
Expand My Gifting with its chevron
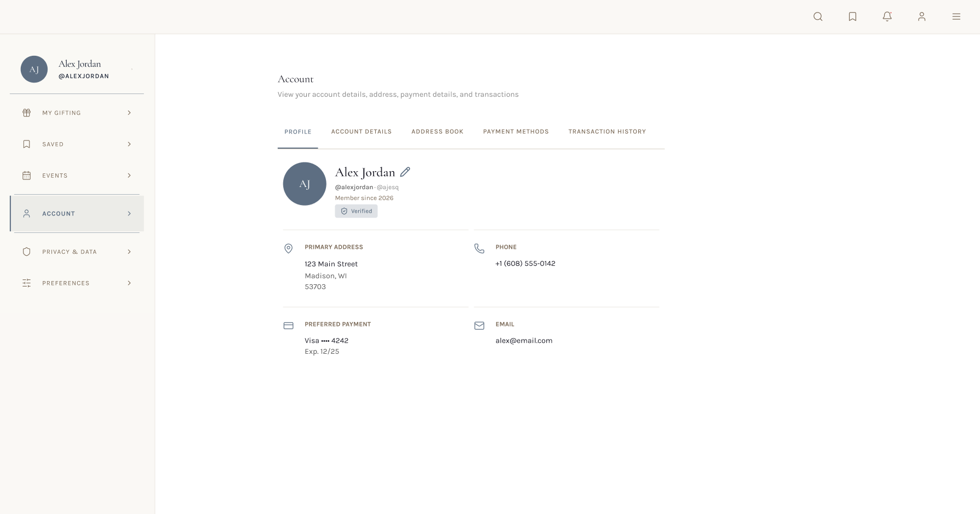tap(129, 113)
